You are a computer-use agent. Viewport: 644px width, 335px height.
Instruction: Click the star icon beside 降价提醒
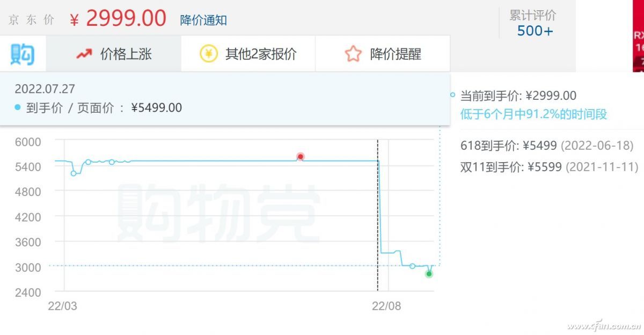pyautogui.click(x=353, y=54)
